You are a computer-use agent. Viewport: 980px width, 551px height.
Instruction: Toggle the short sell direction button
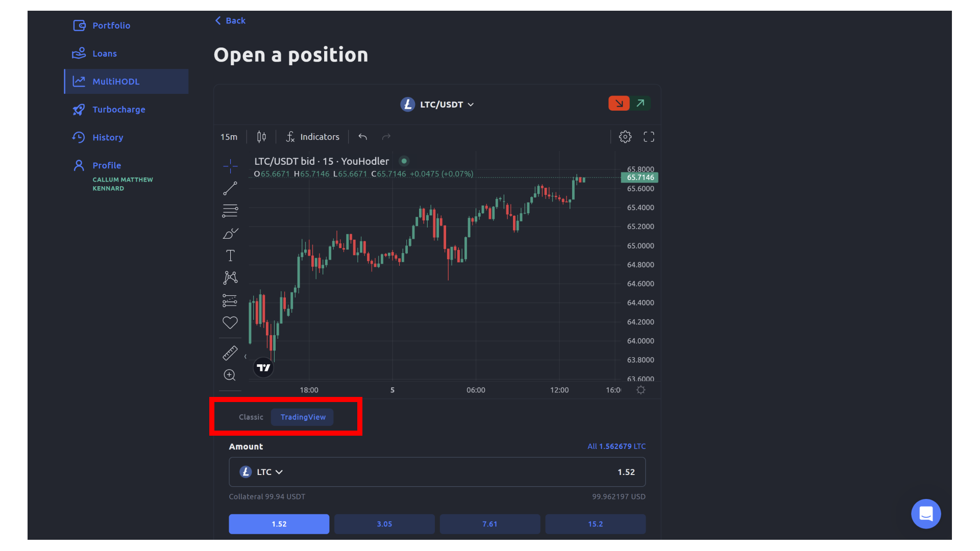pos(619,103)
